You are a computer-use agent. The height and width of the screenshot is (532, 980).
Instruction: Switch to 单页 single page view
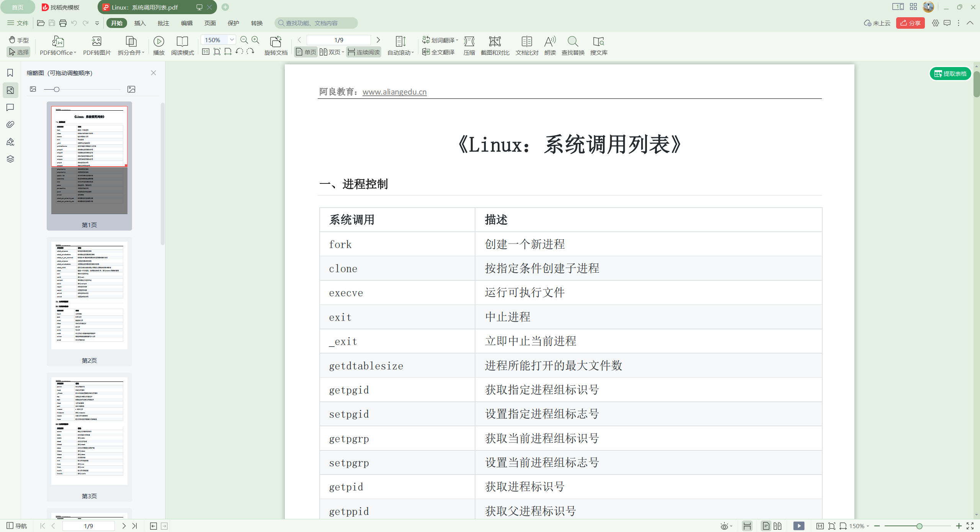tap(306, 52)
